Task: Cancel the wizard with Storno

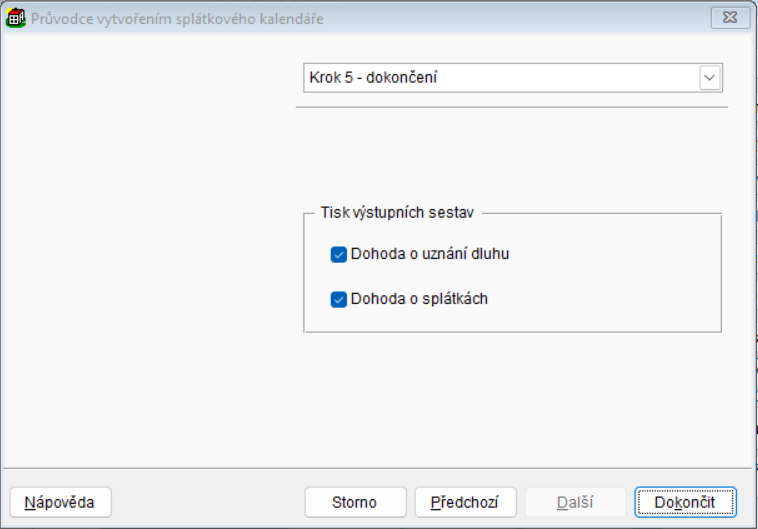Action: point(355,502)
